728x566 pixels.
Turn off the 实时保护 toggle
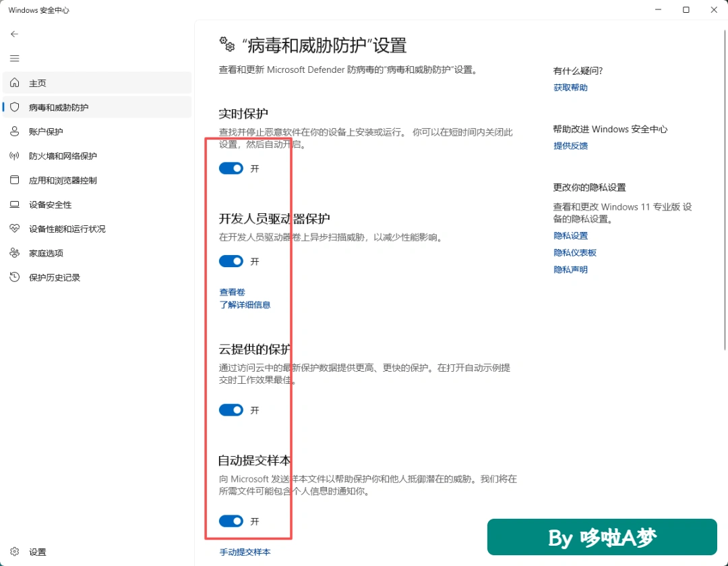(231, 168)
